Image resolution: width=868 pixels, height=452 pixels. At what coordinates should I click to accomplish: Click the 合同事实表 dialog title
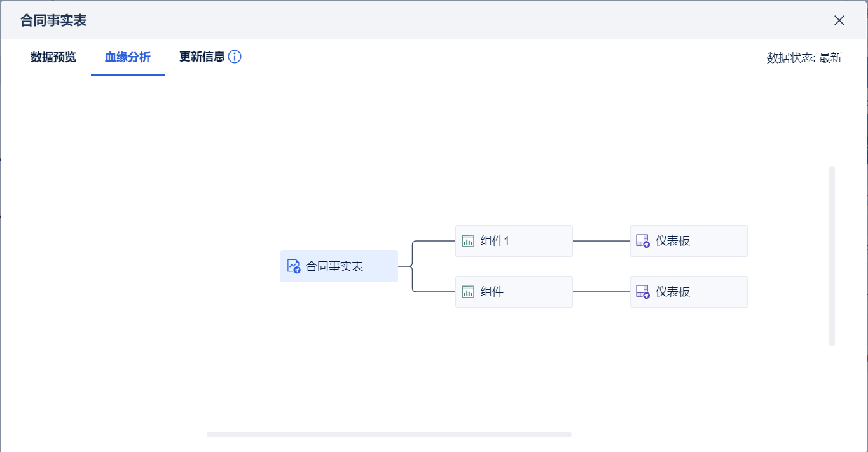53,20
